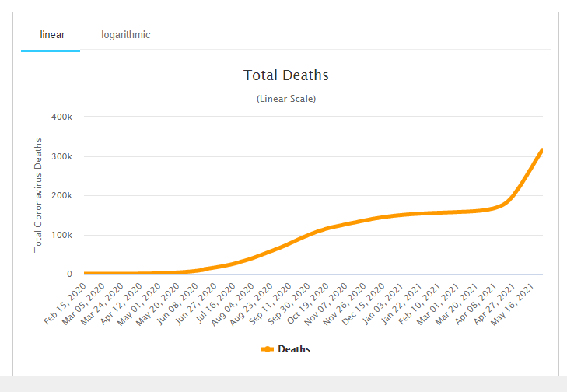Switch to the linear tab
Image resolution: width=567 pixels, height=392 pixels.
(51, 35)
